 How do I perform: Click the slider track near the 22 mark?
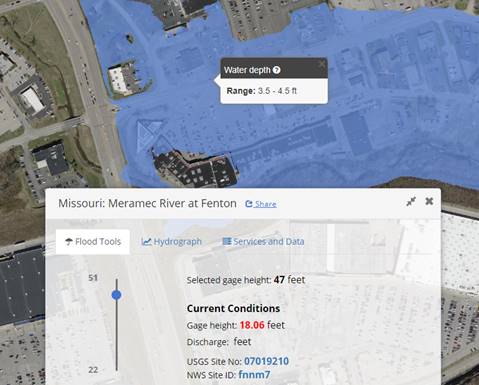pos(117,367)
